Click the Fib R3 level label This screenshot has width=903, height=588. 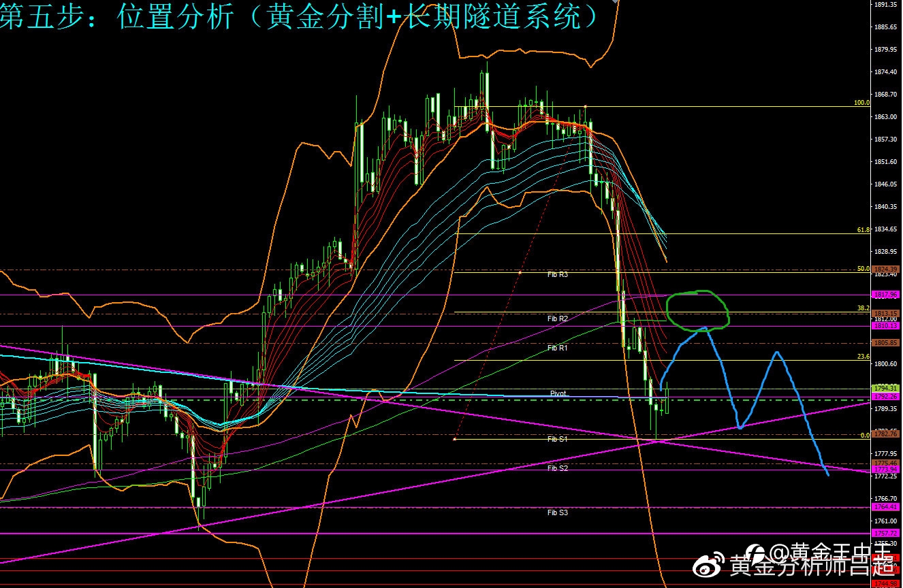click(557, 274)
